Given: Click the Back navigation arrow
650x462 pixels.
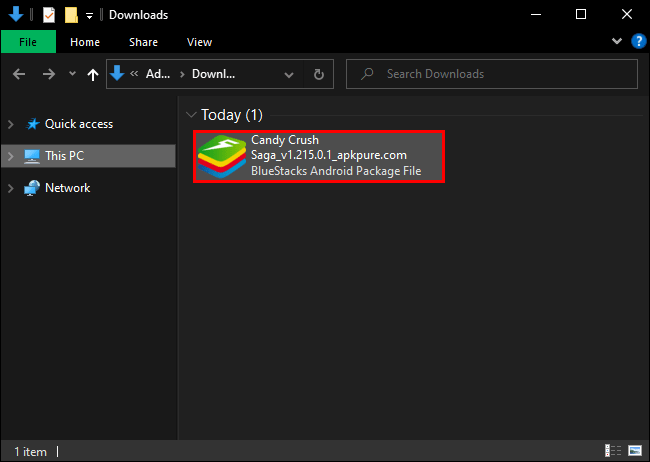Looking at the screenshot, I should click(x=19, y=74).
